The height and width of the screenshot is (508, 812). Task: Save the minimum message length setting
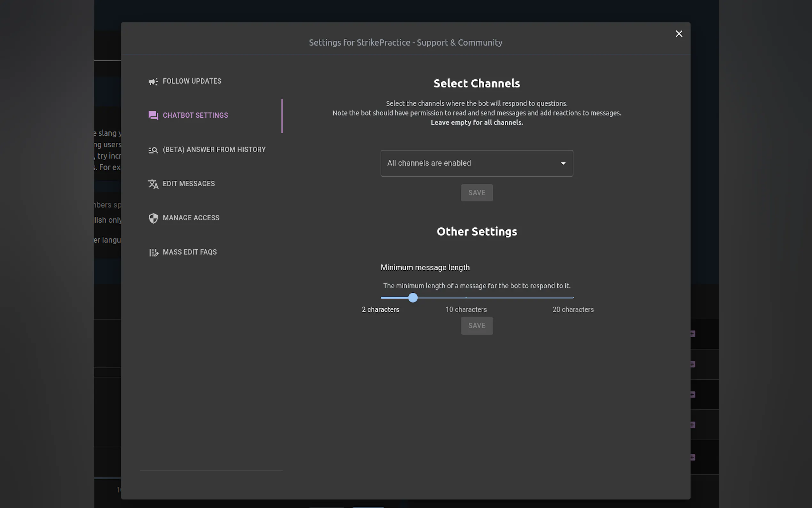click(x=476, y=326)
